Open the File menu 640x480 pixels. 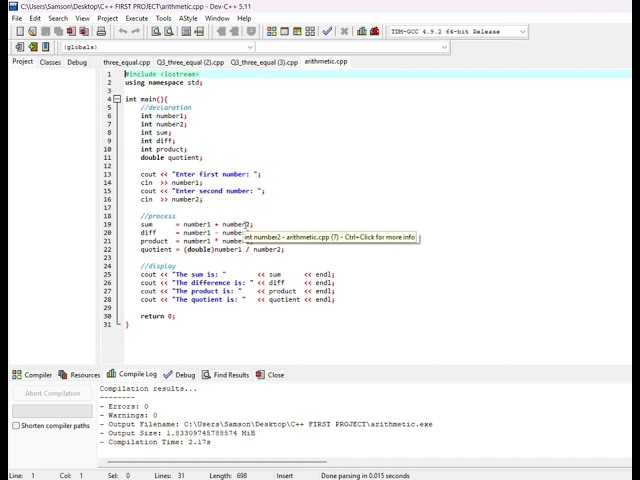17,18
